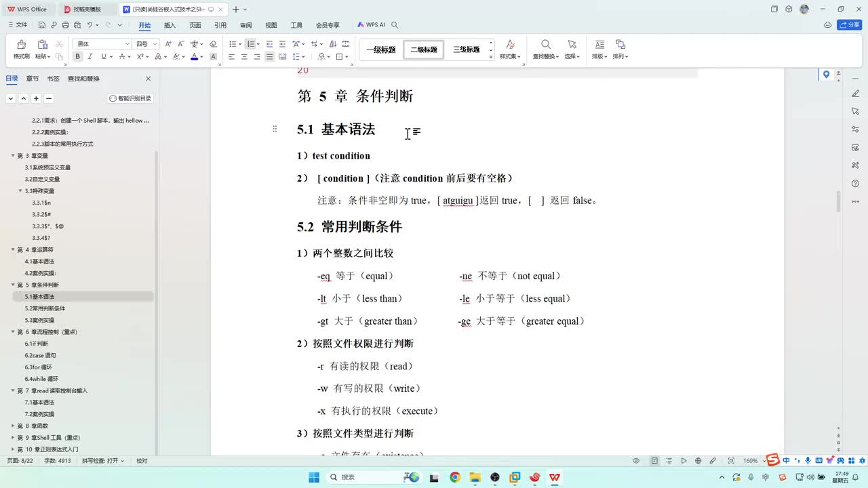Click the Print icon in quick access bar

(x=65, y=25)
